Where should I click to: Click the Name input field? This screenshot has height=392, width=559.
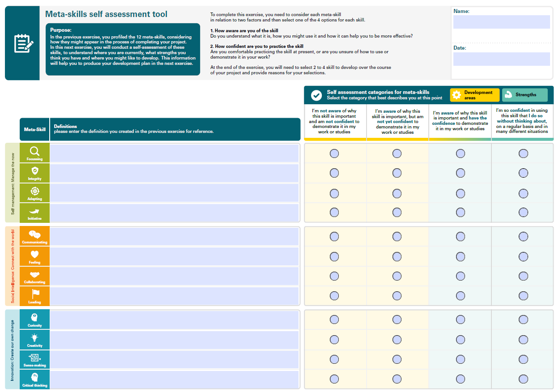[501, 22]
